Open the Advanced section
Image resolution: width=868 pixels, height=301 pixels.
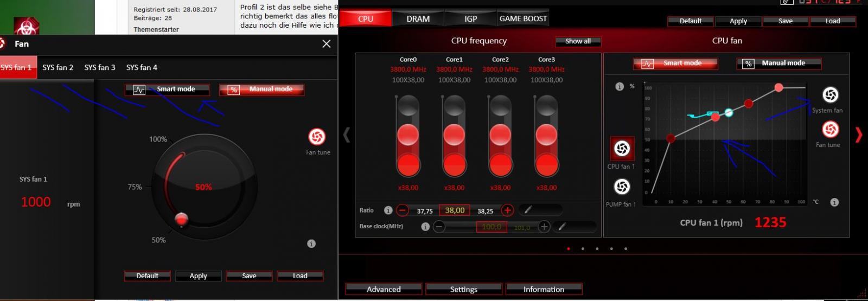(384, 289)
